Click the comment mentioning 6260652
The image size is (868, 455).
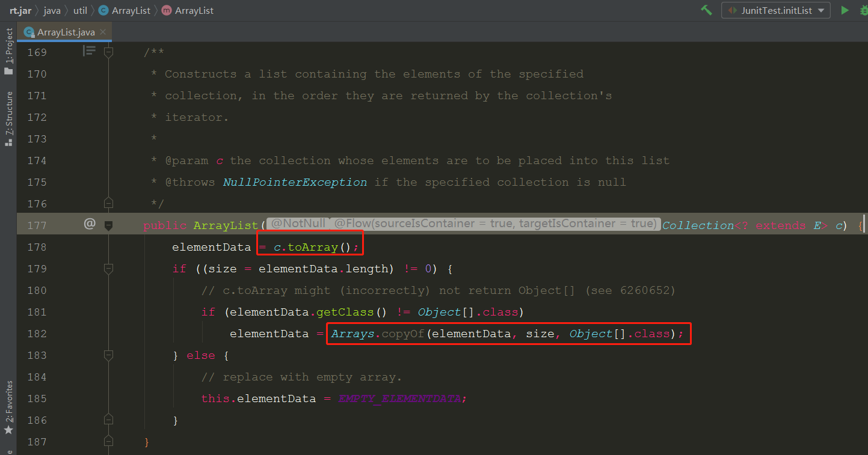pyautogui.click(x=439, y=290)
